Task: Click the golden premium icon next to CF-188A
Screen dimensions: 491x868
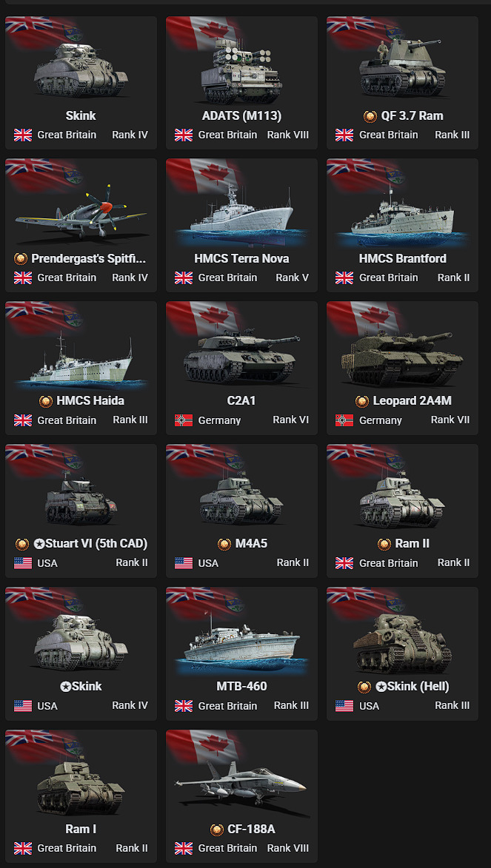Action: [217, 830]
